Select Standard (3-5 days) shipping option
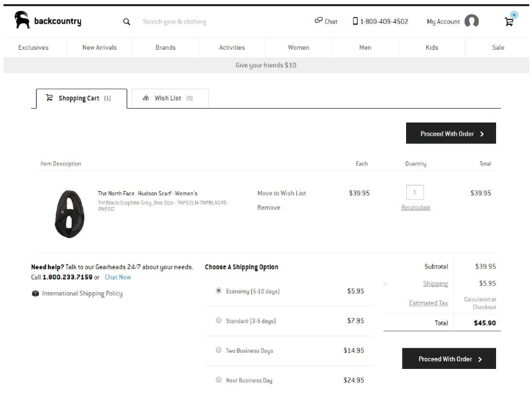 [219, 320]
